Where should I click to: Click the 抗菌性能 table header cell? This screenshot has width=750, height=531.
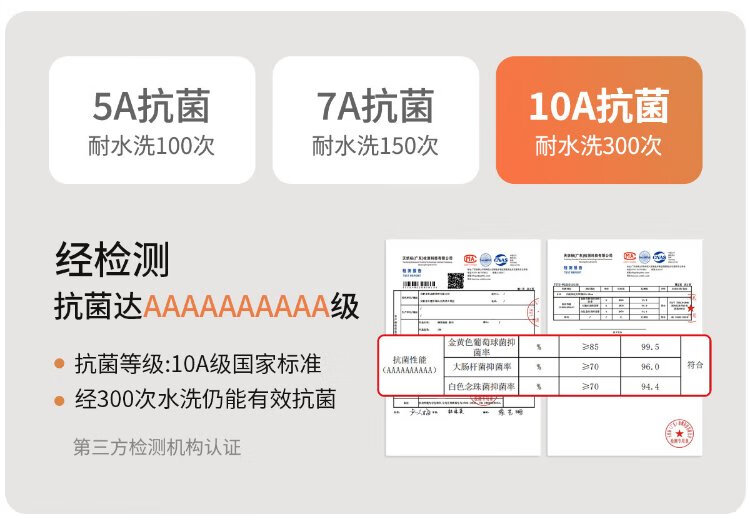pos(410,366)
